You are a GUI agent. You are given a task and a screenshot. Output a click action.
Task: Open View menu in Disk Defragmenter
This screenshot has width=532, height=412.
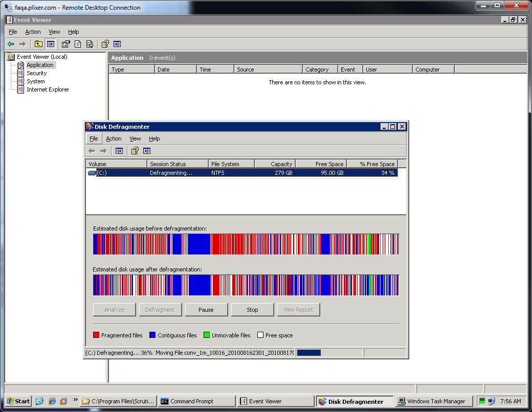pos(135,139)
